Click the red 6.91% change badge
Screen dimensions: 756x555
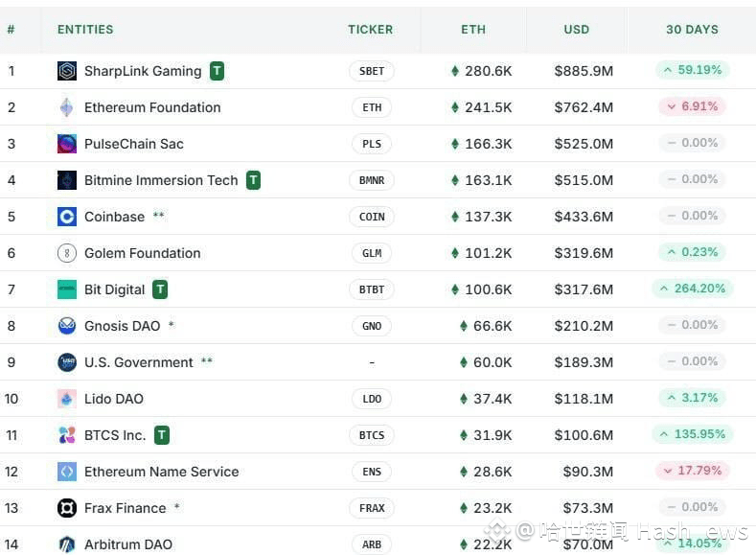pyautogui.click(x=693, y=106)
